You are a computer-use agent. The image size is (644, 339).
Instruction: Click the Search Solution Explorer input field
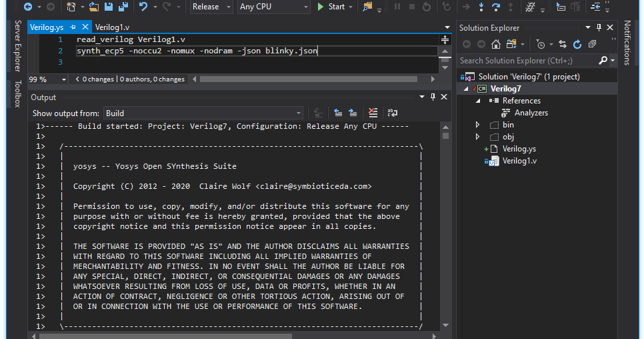(528, 61)
